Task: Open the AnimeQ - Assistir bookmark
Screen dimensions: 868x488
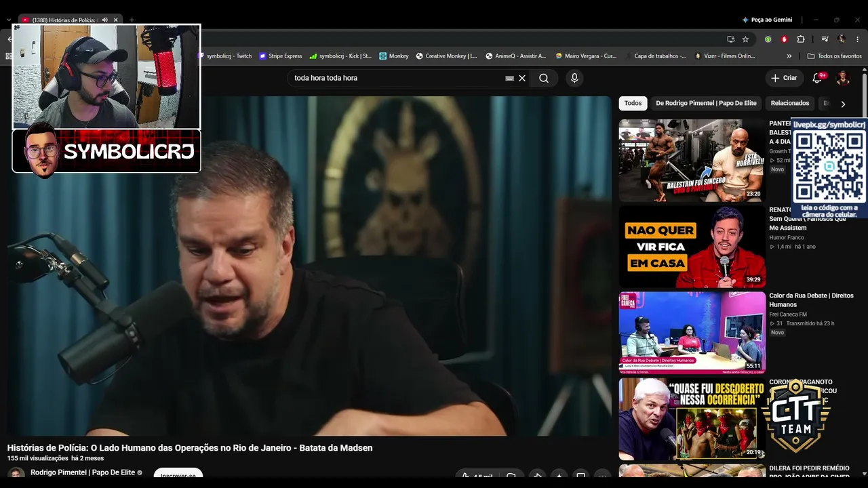Action: (x=516, y=56)
